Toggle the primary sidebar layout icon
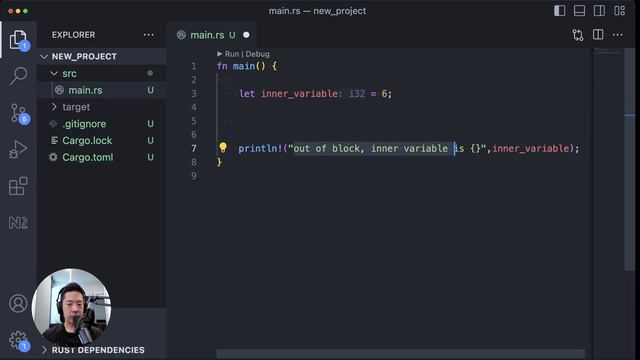 [559, 11]
